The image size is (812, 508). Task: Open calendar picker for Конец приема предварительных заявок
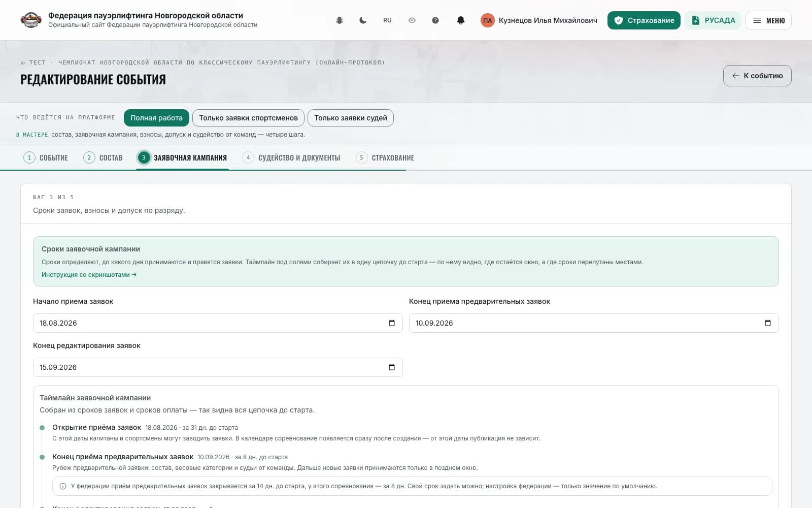pos(768,323)
